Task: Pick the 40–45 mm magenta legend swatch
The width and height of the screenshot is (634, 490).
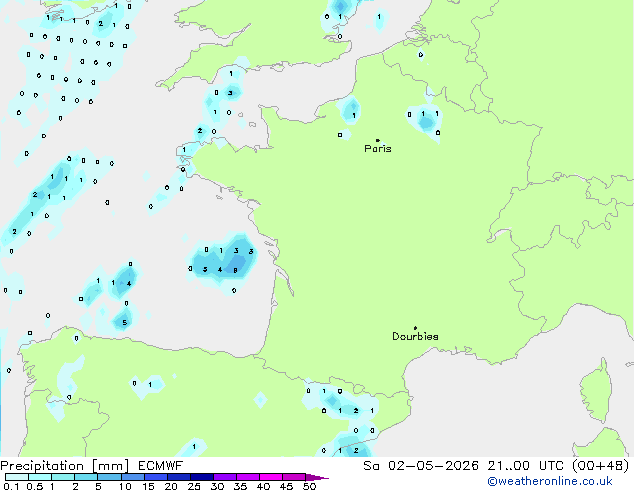Action: tap(271, 477)
